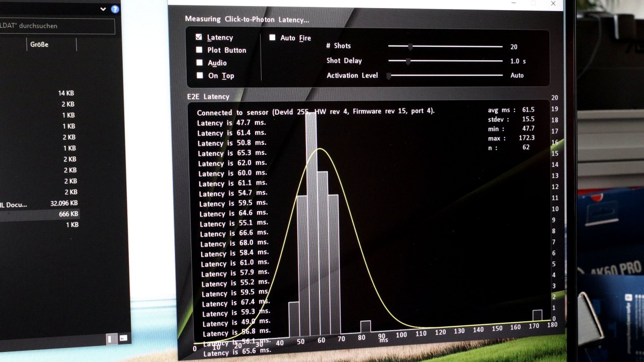Uncheck the Latency checkbox
The width and height of the screenshot is (644, 362).
tap(199, 37)
